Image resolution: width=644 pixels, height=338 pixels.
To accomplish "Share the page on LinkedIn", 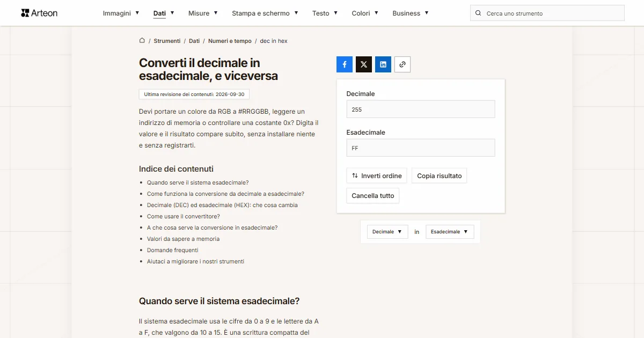I will tap(383, 64).
